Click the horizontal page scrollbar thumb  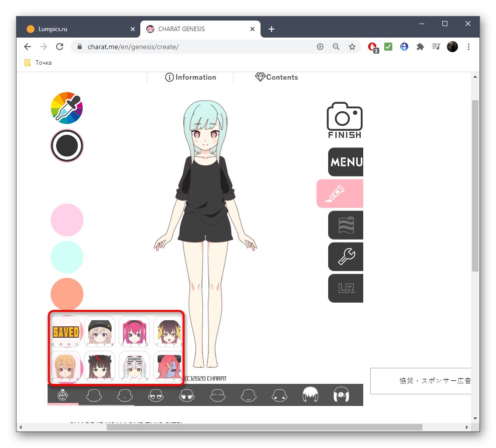point(264,427)
